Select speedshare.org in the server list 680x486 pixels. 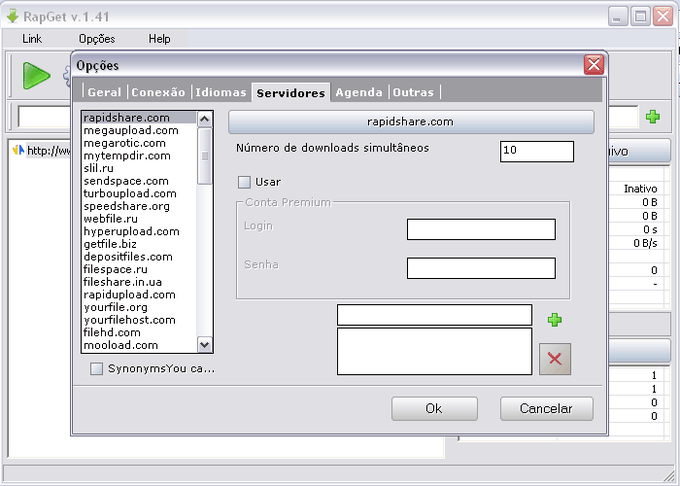click(139, 206)
